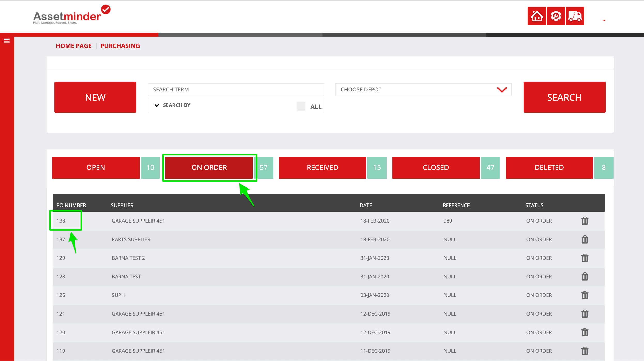
Task: Open PO number 126
Action: [x=61, y=295]
